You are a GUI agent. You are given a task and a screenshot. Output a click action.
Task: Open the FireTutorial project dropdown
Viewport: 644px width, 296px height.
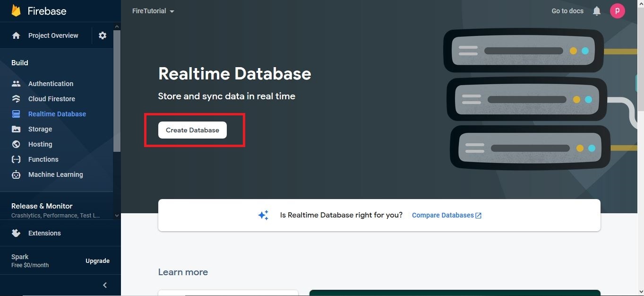pos(152,11)
